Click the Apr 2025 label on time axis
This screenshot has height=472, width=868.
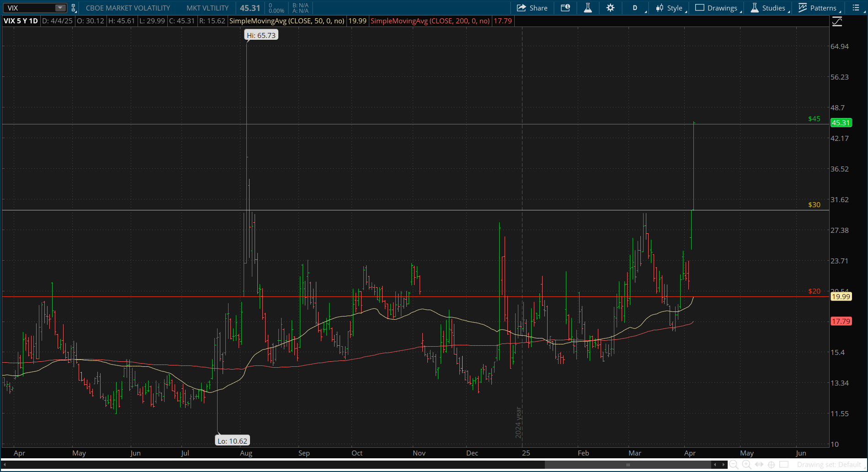[690, 453]
